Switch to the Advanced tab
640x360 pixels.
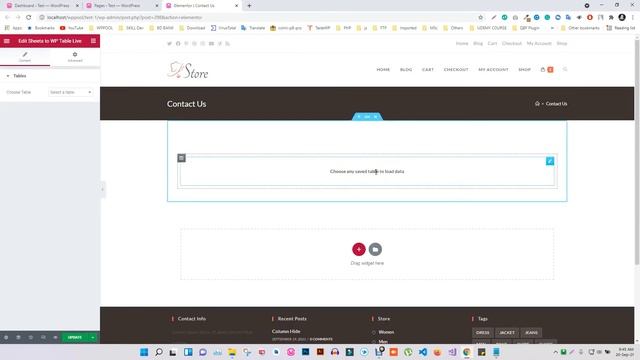(x=75, y=57)
